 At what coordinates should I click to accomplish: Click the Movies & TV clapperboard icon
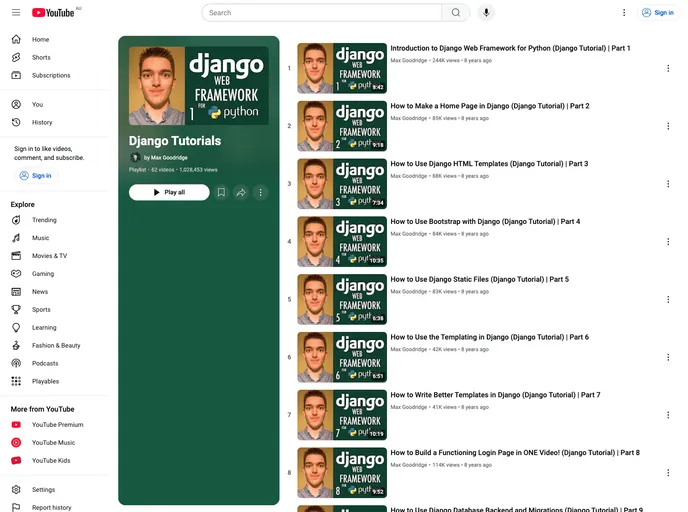click(16, 256)
